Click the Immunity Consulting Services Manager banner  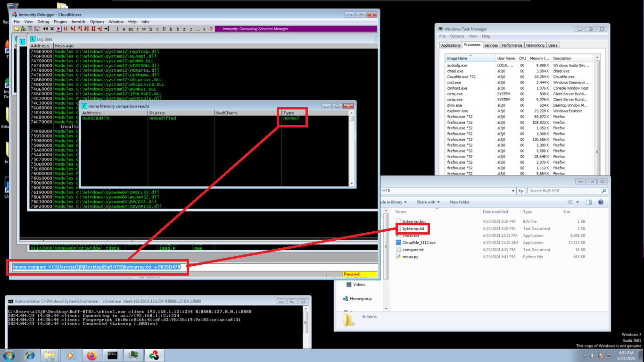[296, 29]
